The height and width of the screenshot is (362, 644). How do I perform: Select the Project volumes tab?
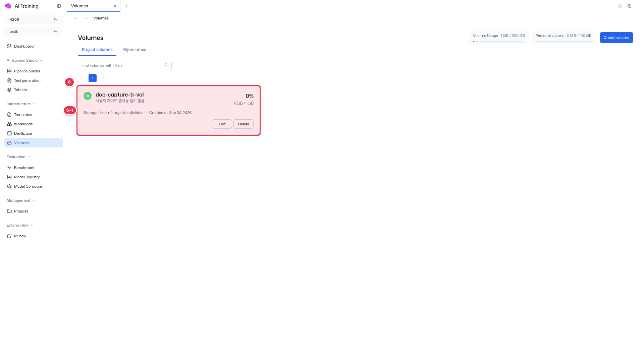(x=97, y=50)
